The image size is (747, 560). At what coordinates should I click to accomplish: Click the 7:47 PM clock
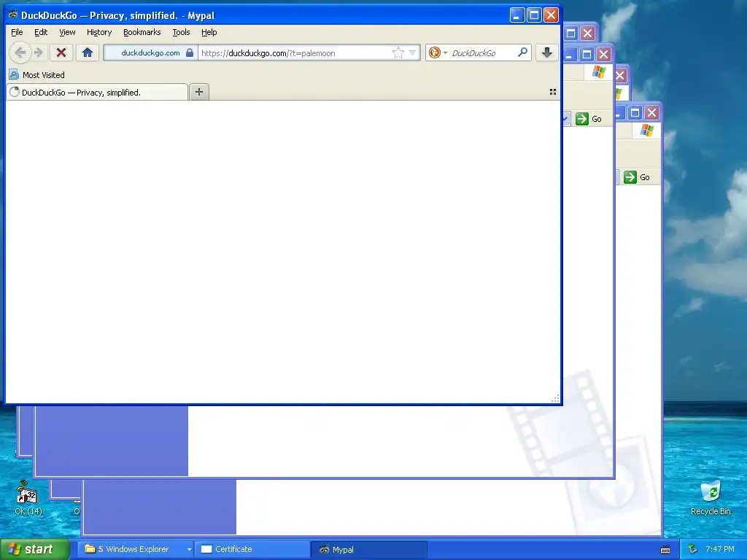click(720, 550)
